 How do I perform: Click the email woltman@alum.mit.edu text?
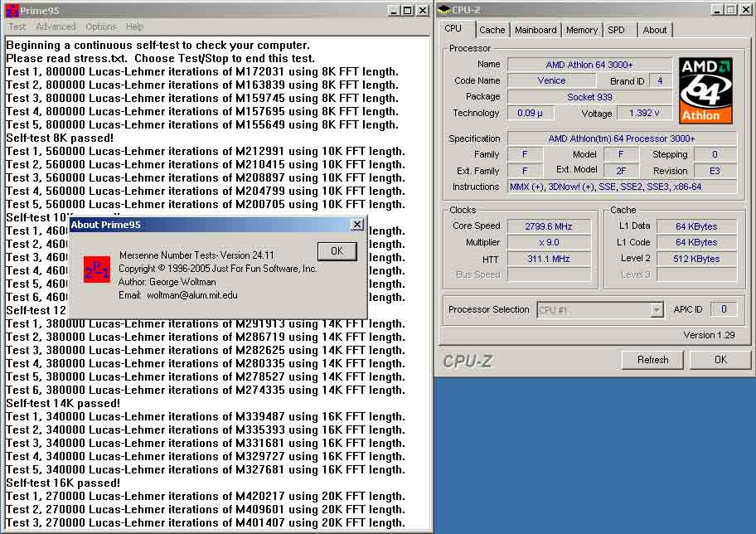point(191,295)
